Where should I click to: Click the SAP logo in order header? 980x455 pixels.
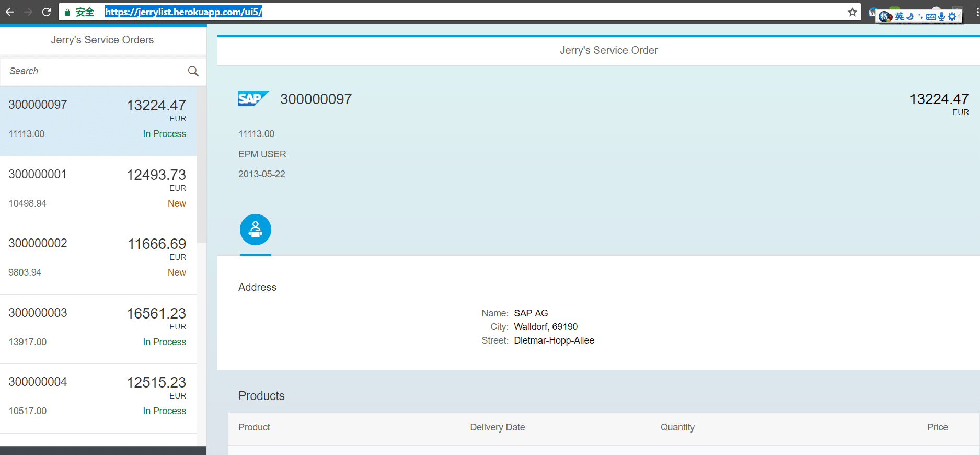(253, 98)
